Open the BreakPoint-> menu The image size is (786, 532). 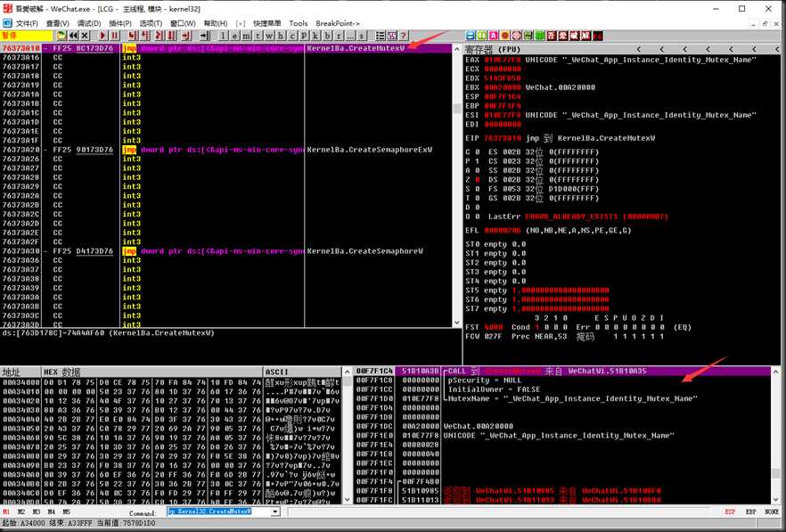point(338,23)
